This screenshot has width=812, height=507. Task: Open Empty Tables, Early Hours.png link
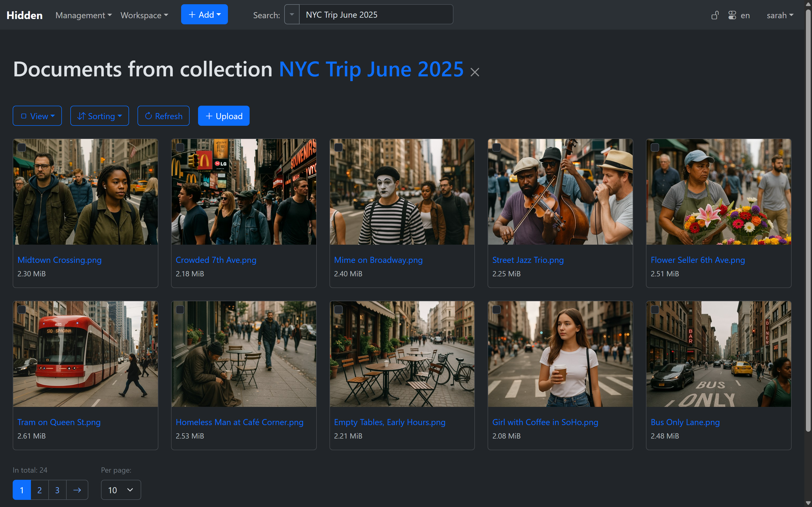[389, 422]
